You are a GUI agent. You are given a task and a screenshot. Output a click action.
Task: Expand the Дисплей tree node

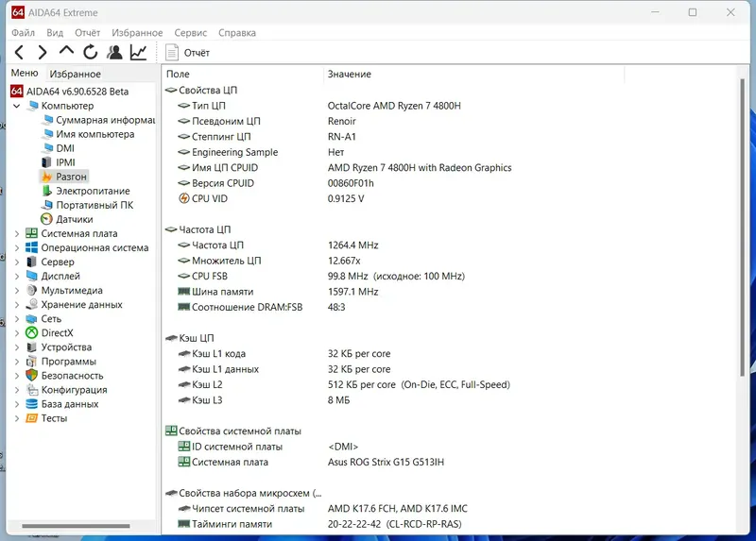pos(17,276)
